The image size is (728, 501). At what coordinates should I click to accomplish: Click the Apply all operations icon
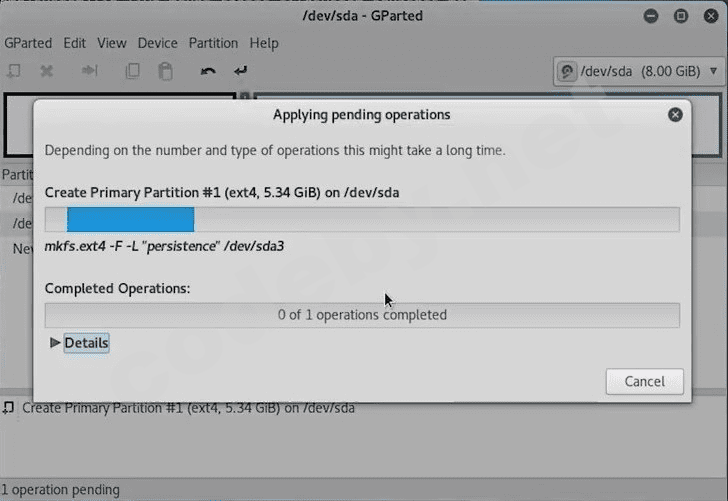click(x=240, y=71)
